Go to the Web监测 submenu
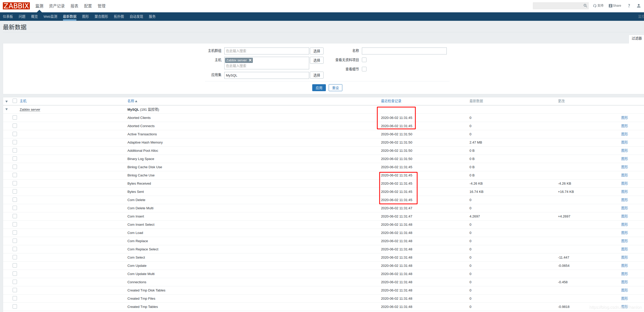 coord(50,16)
